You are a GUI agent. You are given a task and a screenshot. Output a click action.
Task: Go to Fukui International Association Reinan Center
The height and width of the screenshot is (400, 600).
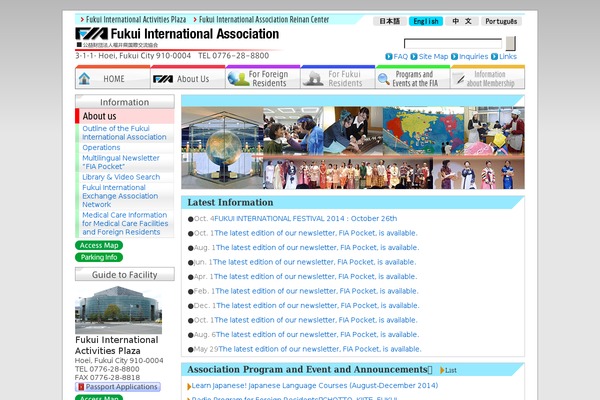coord(264,20)
